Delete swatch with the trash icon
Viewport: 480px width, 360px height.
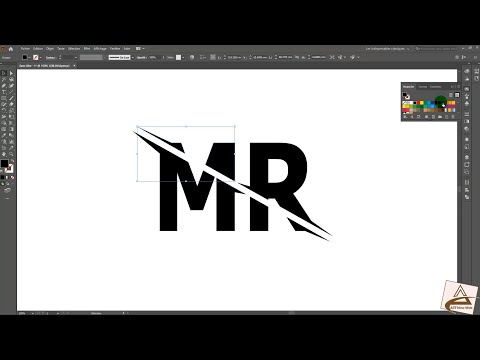click(453, 117)
